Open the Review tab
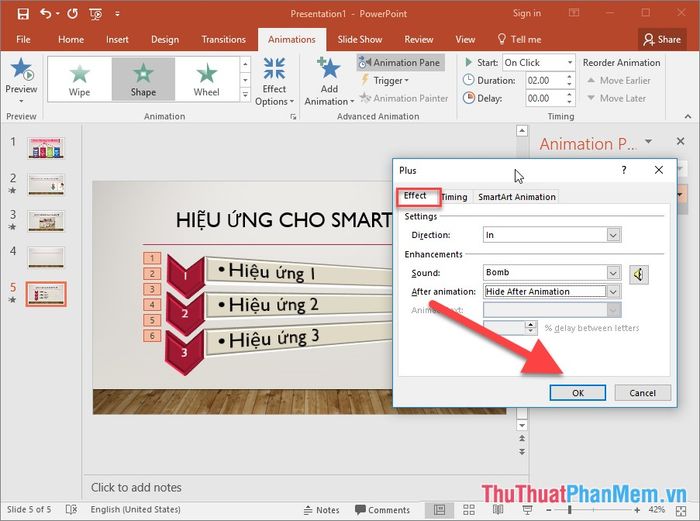 click(x=419, y=39)
